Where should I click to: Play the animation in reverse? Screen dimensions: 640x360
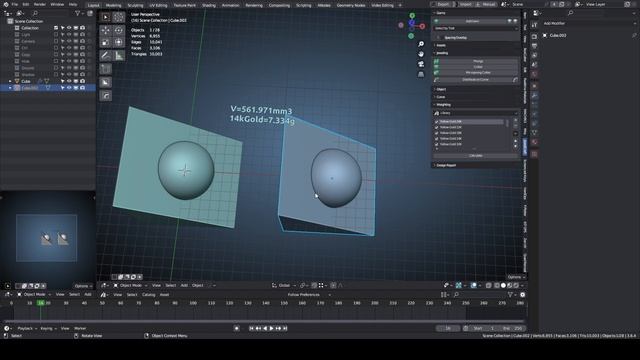coord(265,328)
